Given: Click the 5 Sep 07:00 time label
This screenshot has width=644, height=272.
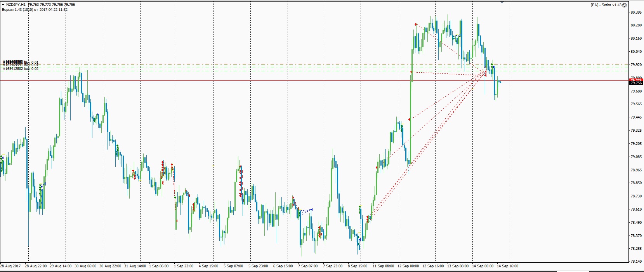Looking at the screenshot, I should [x=233, y=266].
